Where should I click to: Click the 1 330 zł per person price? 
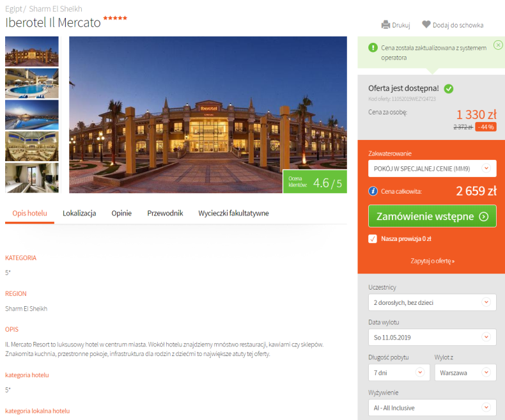click(476, 114)
